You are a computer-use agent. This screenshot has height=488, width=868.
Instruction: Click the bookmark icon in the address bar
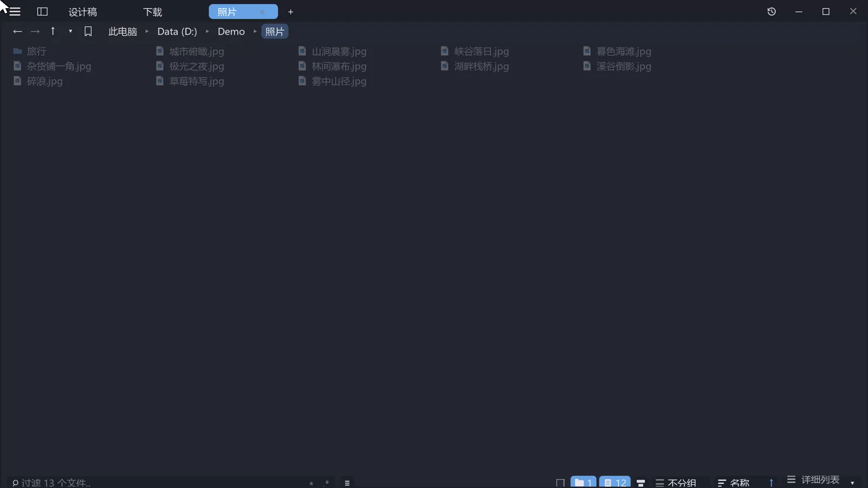(88, 31)
